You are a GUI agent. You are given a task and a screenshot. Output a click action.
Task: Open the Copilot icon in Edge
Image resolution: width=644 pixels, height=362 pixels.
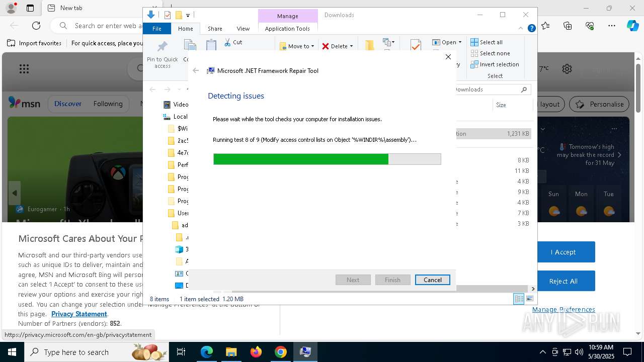tap(632, 26)
